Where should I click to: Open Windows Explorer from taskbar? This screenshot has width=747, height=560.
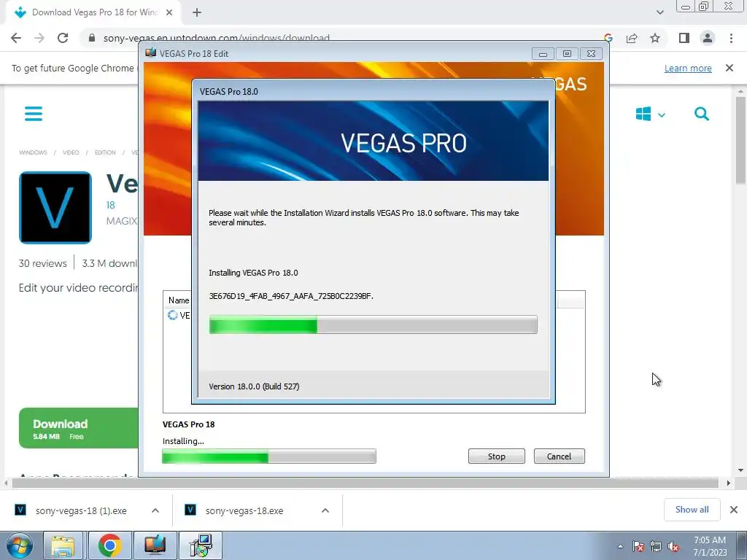pos(63,545)
